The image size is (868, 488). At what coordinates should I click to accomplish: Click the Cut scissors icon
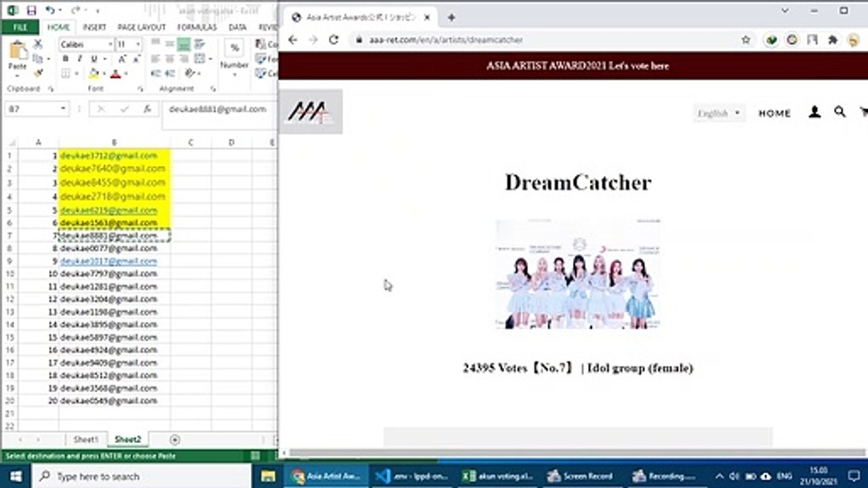click(x=38, y=44)
